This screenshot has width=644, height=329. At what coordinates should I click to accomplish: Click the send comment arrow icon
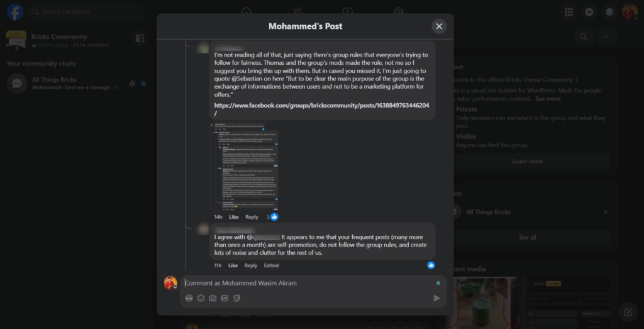(436, 298)
